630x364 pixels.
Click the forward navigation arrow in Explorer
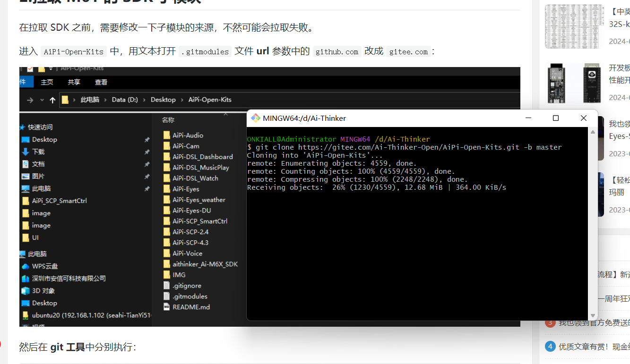pyautogui.click(x=30, y=100)
